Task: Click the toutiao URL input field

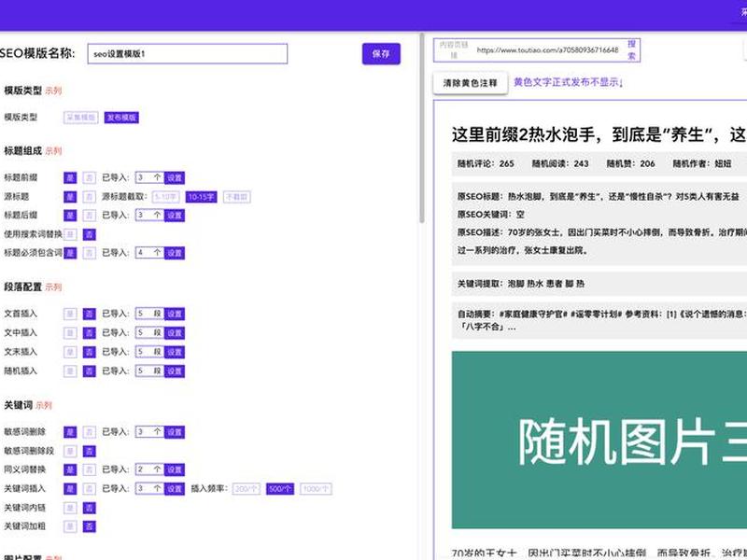Action: click(548, 50)
